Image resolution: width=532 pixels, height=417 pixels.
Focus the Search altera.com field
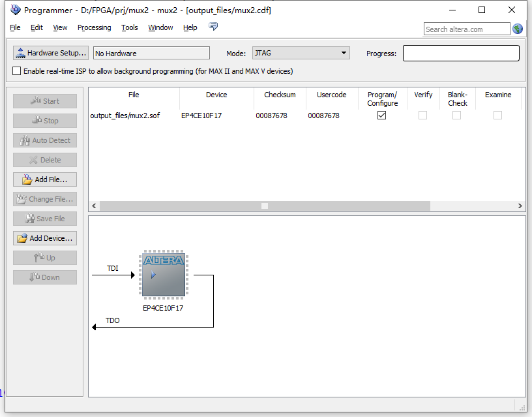[x=467, y=29]
